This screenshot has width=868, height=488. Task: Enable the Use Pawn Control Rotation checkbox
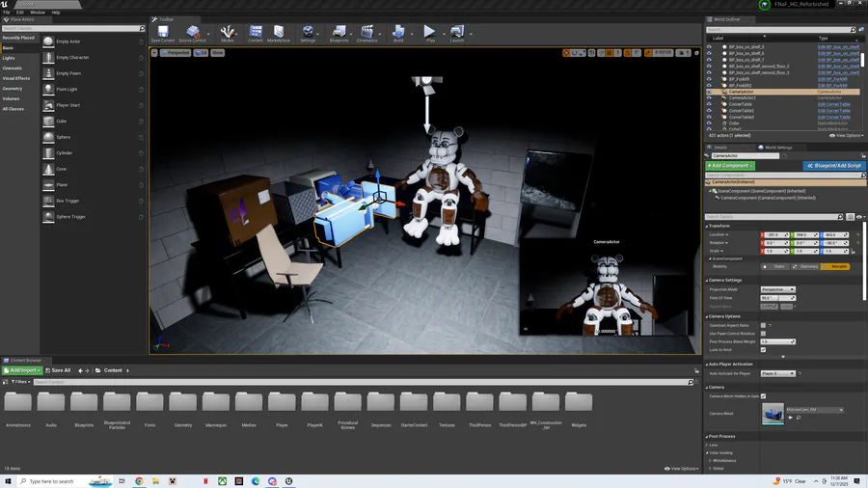tap(763, 334)
